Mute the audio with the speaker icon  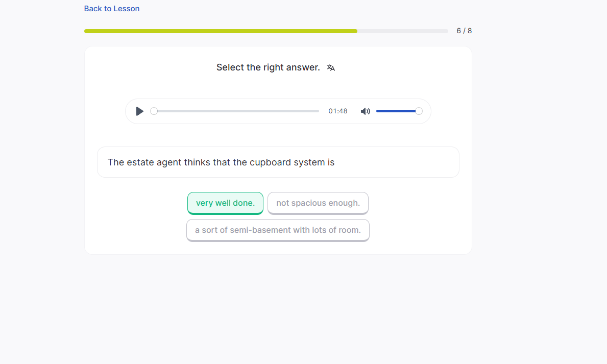tap(366, 111)
